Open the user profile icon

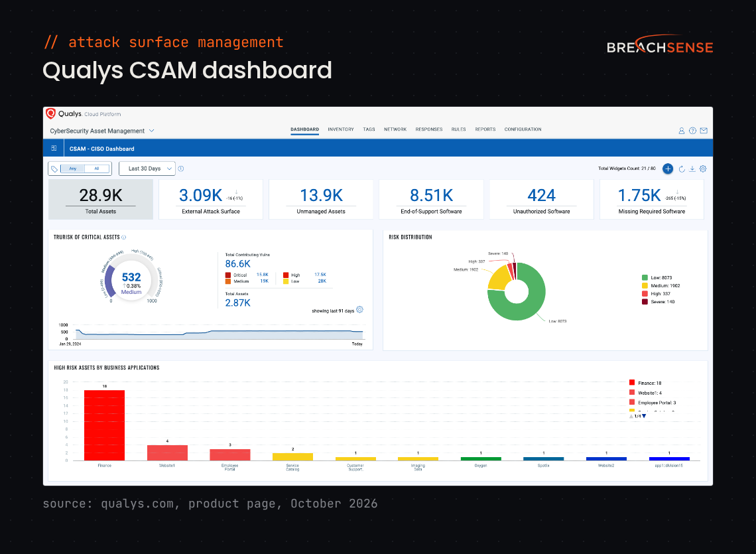tap(682, 131)
